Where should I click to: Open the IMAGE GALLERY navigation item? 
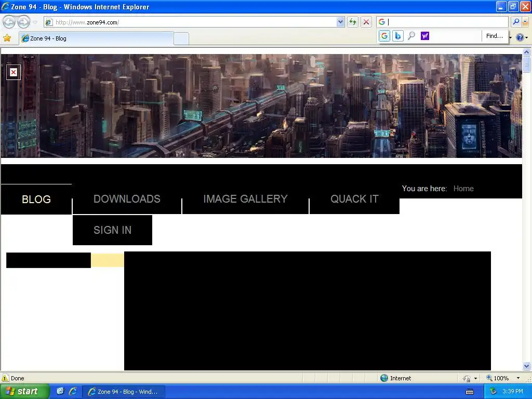(x=245, y=199)
